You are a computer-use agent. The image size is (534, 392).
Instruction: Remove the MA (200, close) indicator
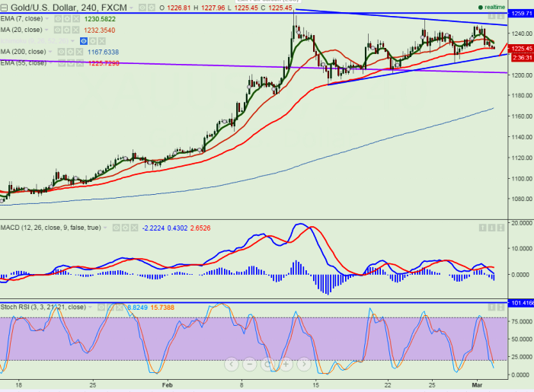coord(79,52)
